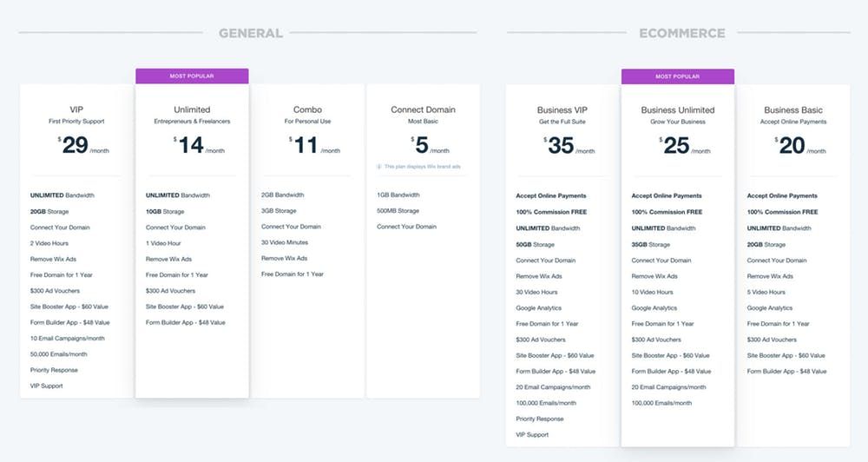Click '$300 Ad Vouchers' in Unlimited plan

click(170, 291)
